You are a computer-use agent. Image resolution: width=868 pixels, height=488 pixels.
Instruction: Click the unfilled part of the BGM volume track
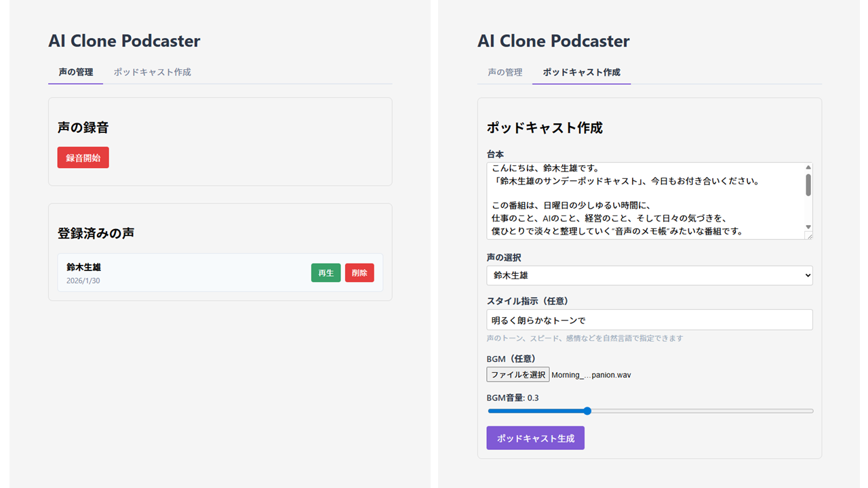(698, 411)
